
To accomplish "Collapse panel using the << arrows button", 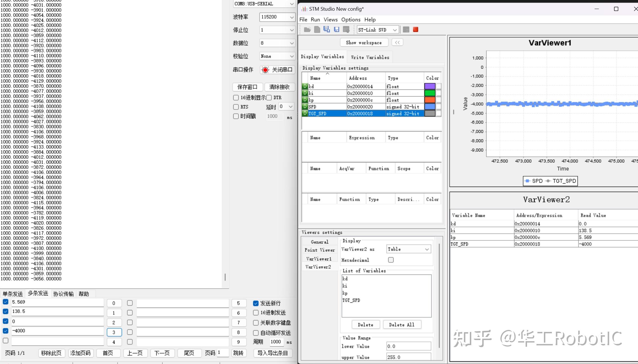I will pos(397,42).
